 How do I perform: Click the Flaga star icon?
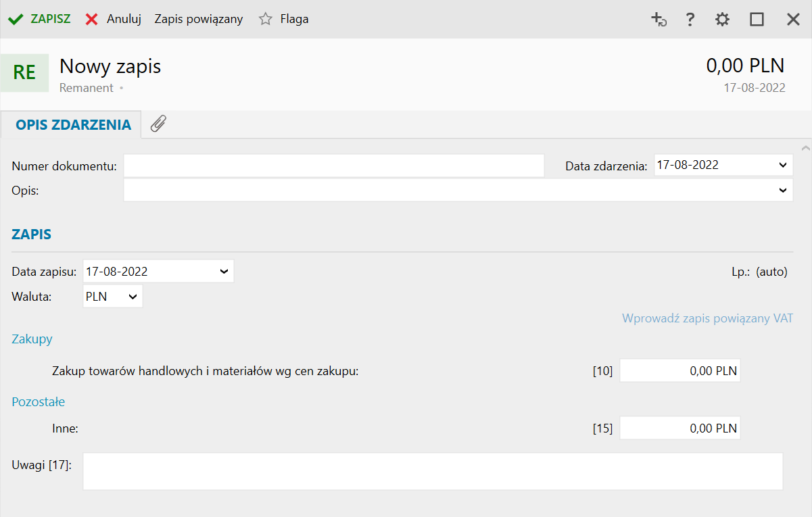point(265,19)
